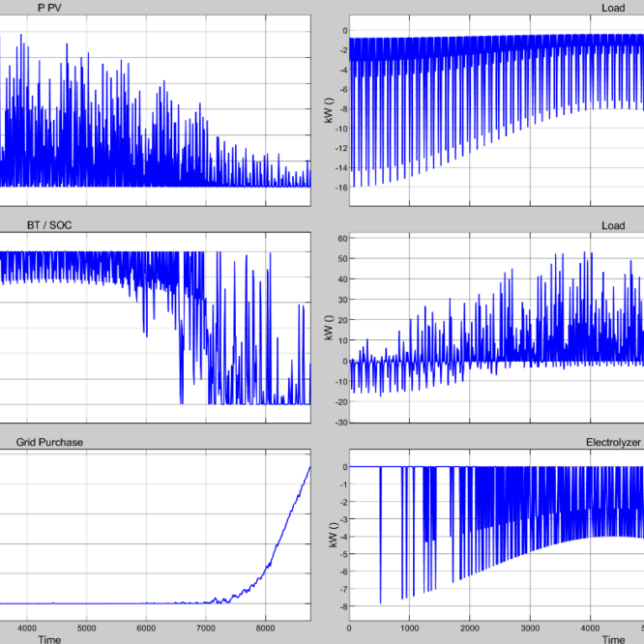Select the 8000 tick under Grid Purchase plot

[265, 628]
